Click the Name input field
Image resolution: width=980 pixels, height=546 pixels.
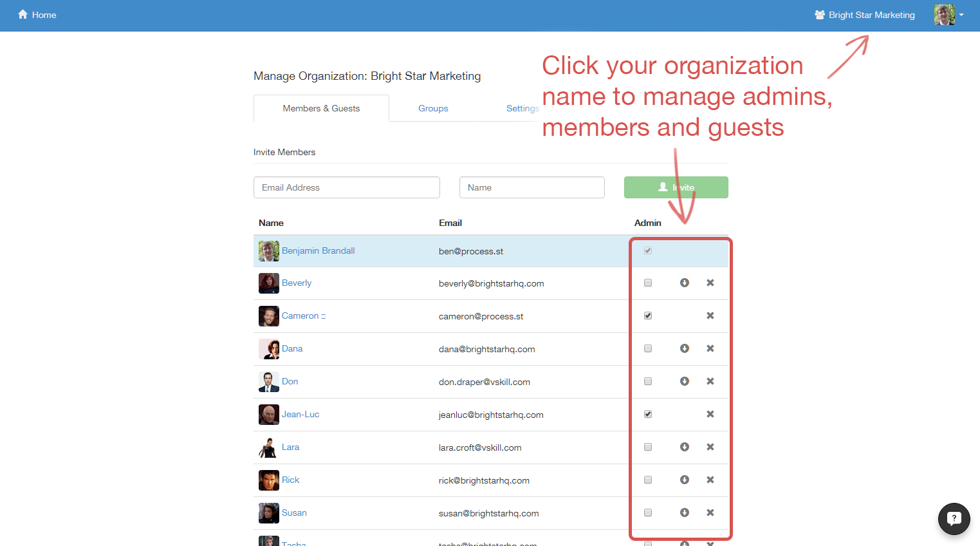pos(532,187)
